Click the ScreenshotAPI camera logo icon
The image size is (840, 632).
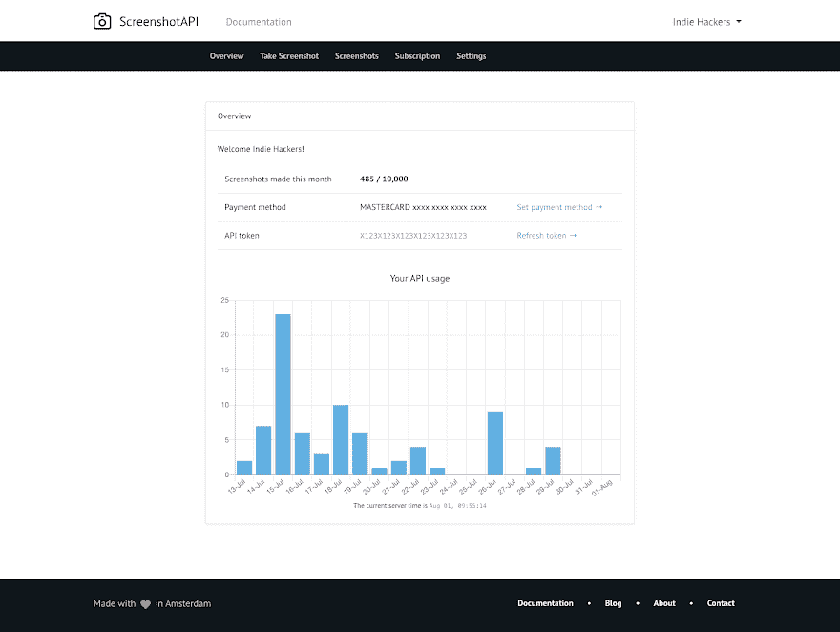[102, 21]
